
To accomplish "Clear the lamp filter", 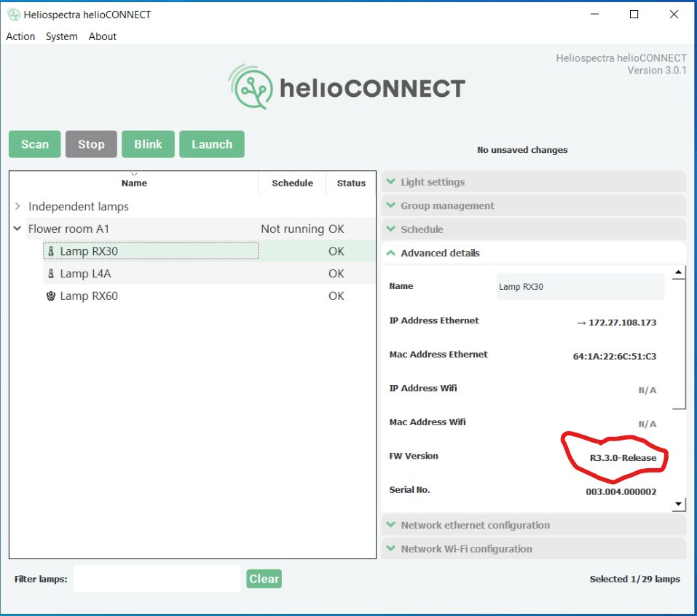I will pos(264,579).
